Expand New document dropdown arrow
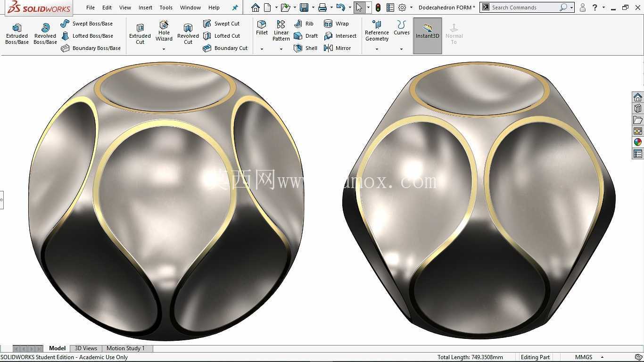 275,8
